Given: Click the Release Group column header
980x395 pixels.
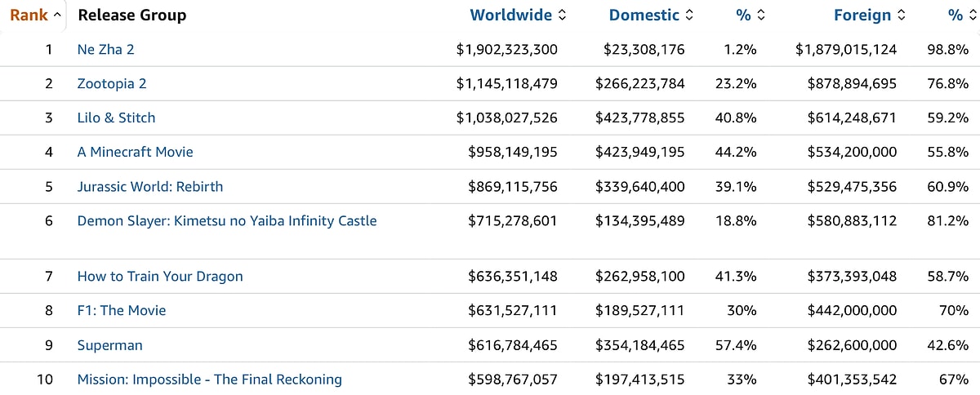Looking at the screenshot, I should 131,15.
